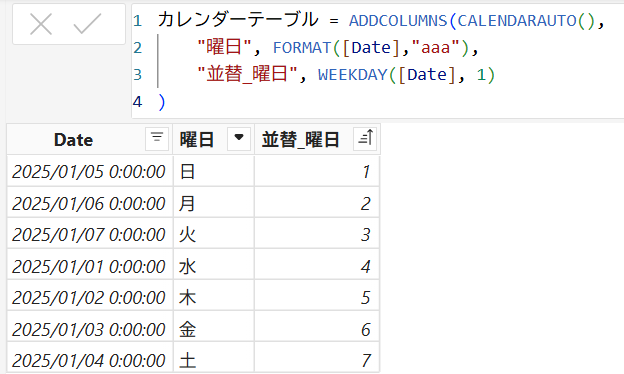624x374 pixels.
Task: Commit the formula with checkmark icon
Action: pos(88,24)
